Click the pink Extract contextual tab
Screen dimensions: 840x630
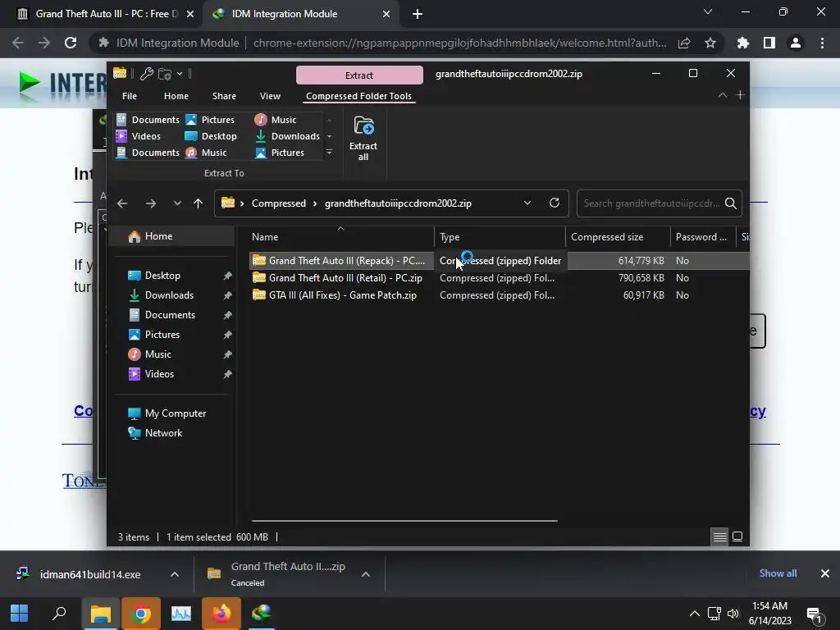click(359, 75)
